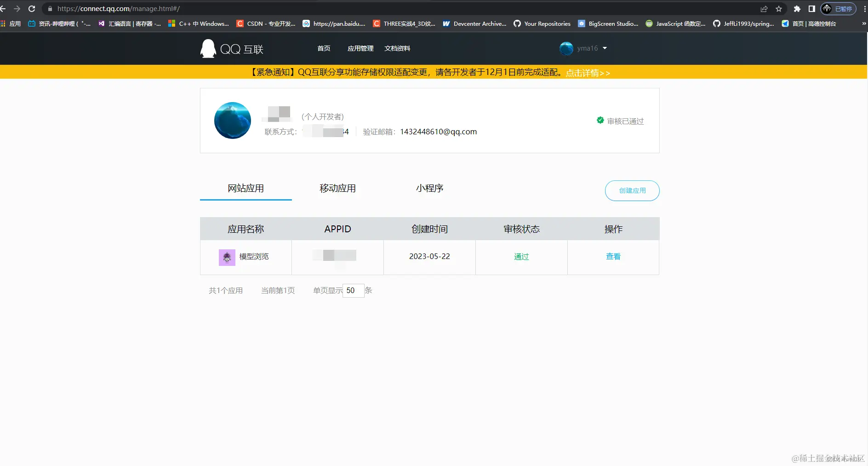Screen dimensions: 868x466
Task: Click the 点击详情 notice link
Action: click(x=588, y=72)
